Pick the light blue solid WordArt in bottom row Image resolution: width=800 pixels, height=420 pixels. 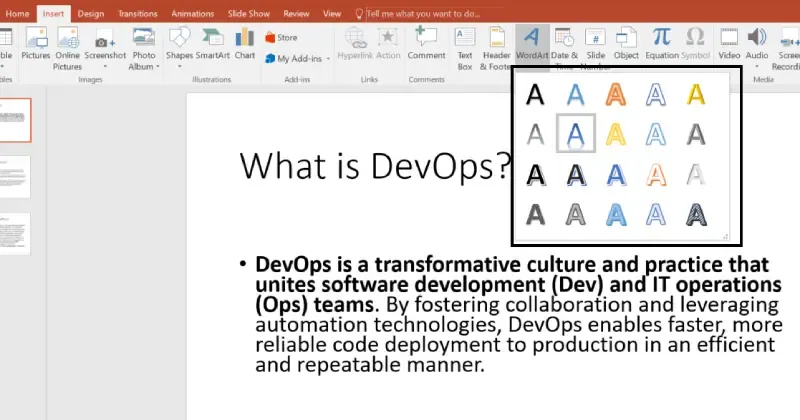click(616, 215)
